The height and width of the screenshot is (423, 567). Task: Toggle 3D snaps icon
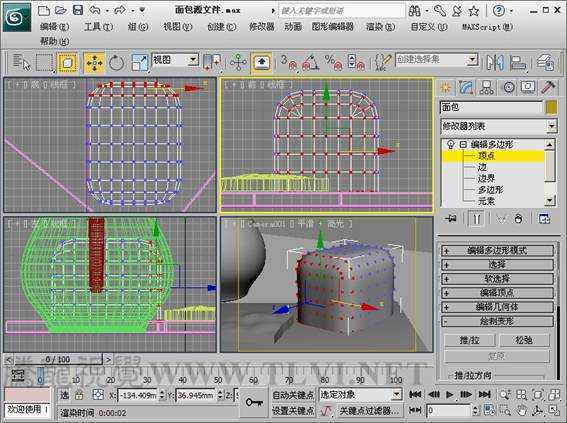tap(289, 62)
